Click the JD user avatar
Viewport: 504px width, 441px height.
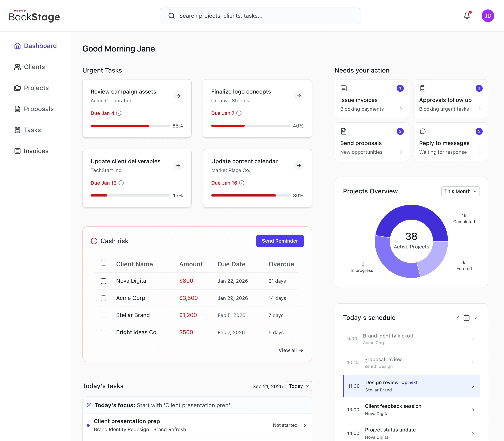point(488,16)
